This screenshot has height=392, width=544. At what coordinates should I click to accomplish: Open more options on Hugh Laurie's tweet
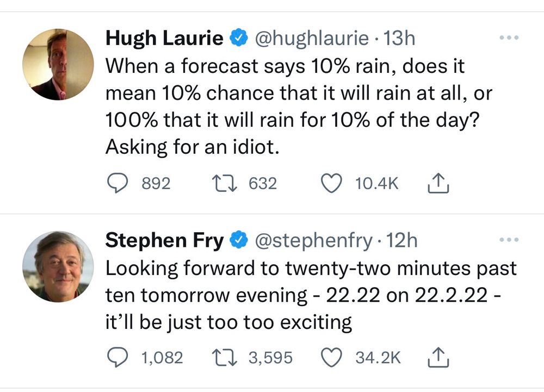pos(509,38)
